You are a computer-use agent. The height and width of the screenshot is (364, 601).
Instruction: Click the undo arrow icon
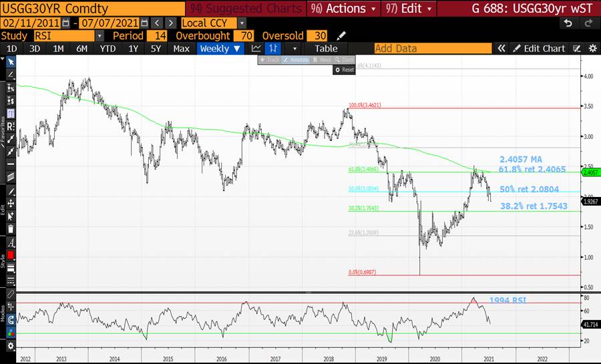coord(568,23)
